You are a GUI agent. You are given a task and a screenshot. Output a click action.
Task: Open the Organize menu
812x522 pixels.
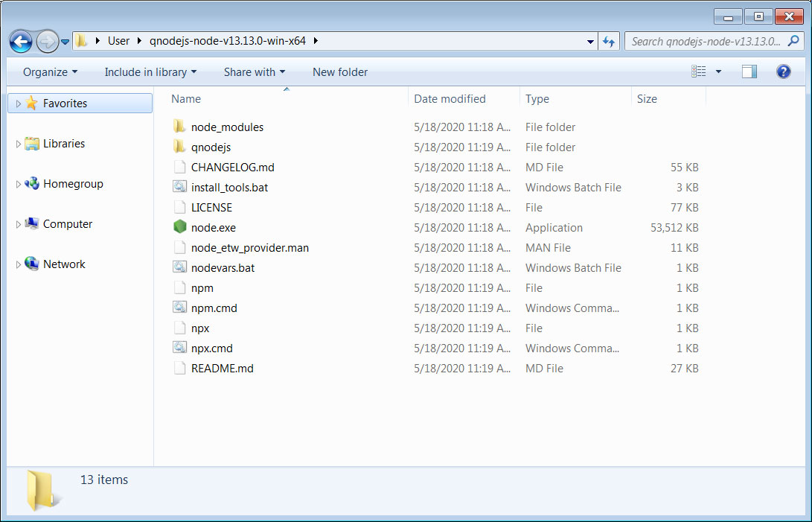click(50, 72)
